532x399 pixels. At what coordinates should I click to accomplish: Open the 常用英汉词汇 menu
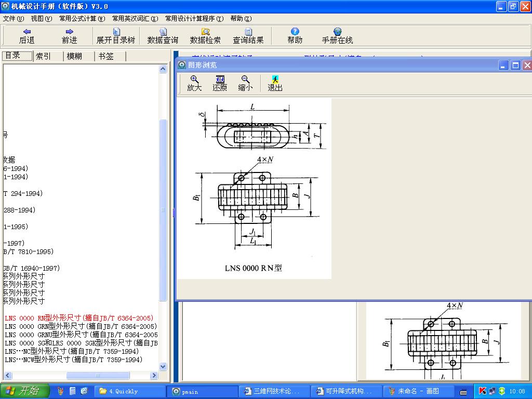tap(135, 18)
